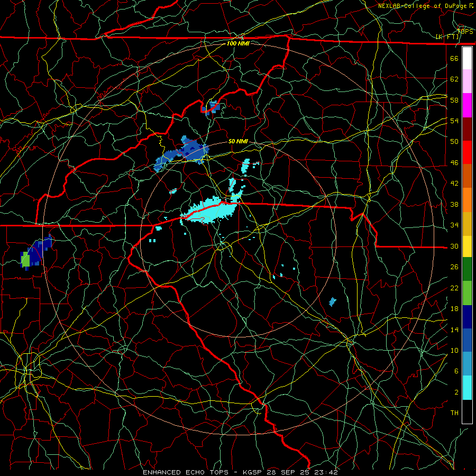
Task: Click legend value '42'
Action: pyautogui.click(x=454, y=184)
